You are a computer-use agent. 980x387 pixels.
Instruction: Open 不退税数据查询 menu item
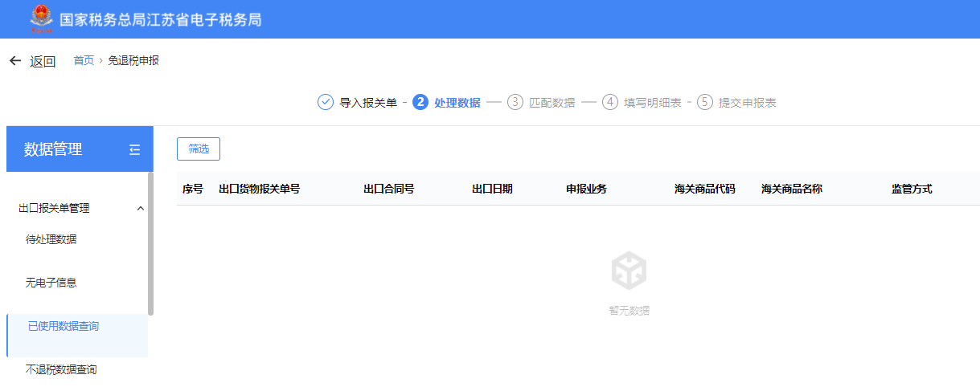[x=61, y=369]
